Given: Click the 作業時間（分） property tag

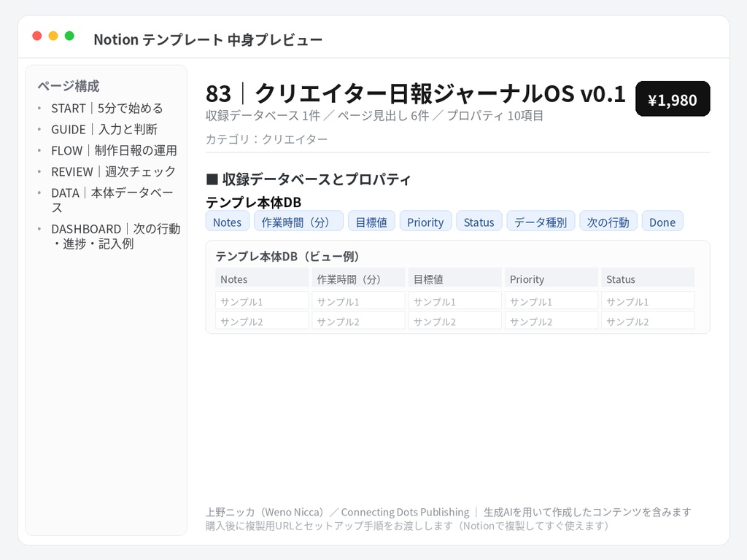Looking at the screenshot, I should click(x=298, y=222).
